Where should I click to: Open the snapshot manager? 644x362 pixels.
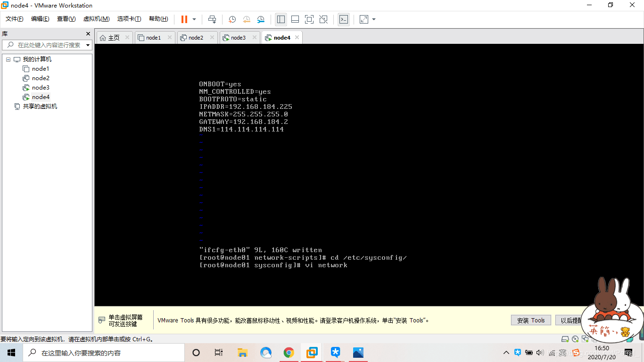pyautogui.click(x=261, y=19)
